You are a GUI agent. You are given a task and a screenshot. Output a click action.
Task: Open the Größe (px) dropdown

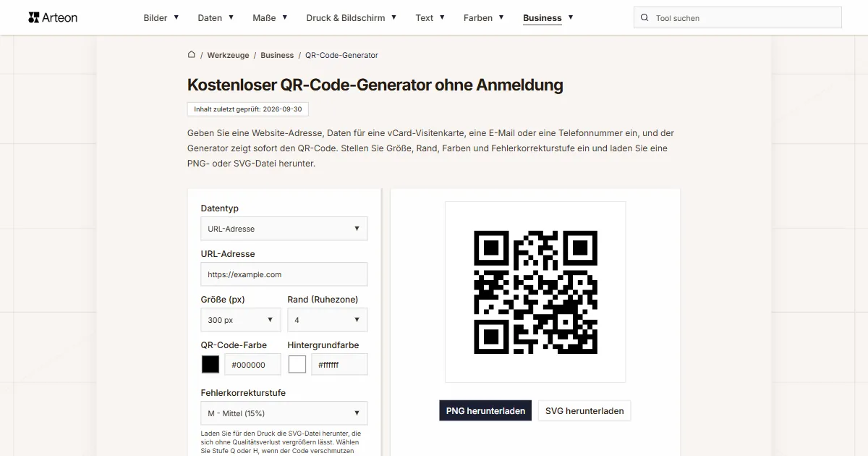tap(241, 320)
